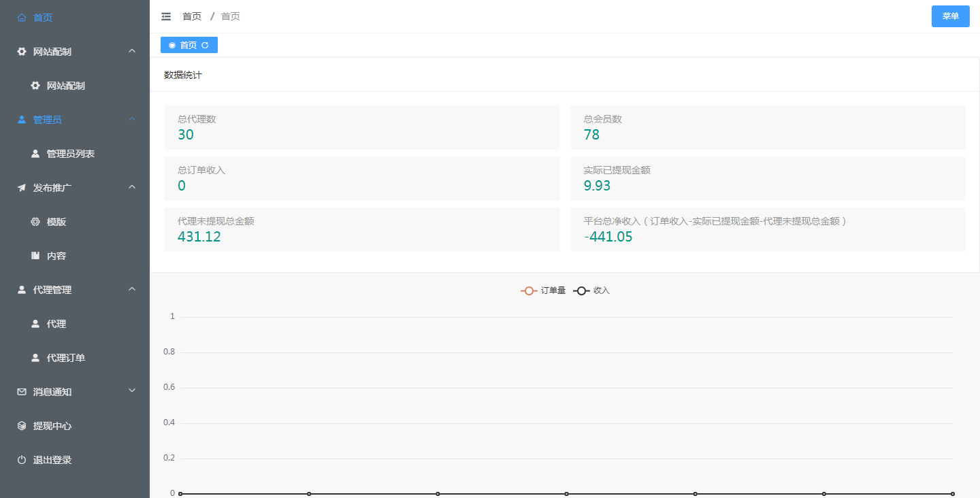Open the 提现中心 section
Viewport: 980px width, 498px height.
coord(75,426)
